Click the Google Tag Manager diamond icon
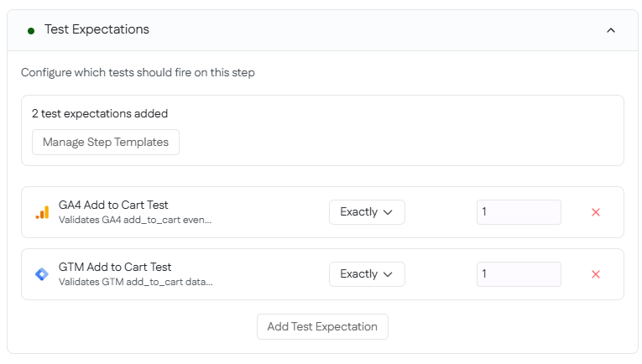 [42, 274]
